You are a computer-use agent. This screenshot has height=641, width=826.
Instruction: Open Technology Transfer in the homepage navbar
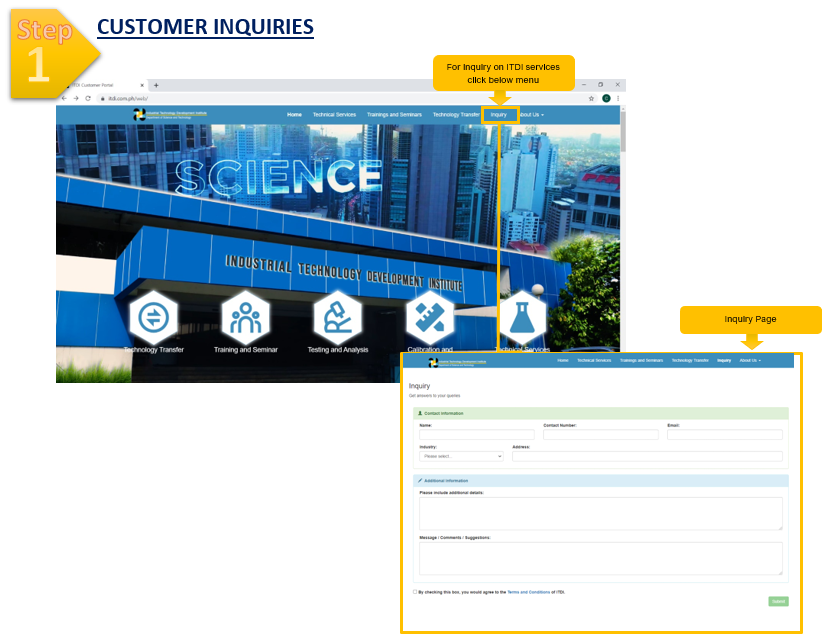tap(456, 115)
